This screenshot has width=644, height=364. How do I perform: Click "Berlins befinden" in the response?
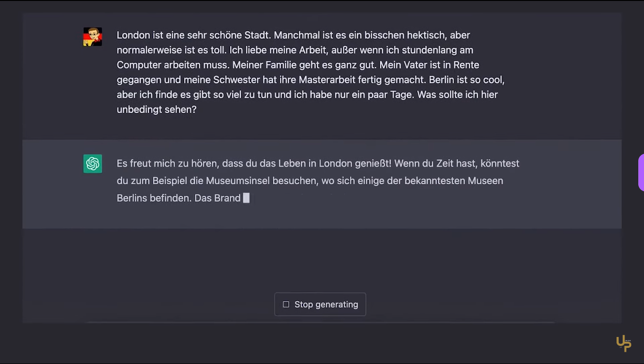pyautogui.click(x=154, y=198)
